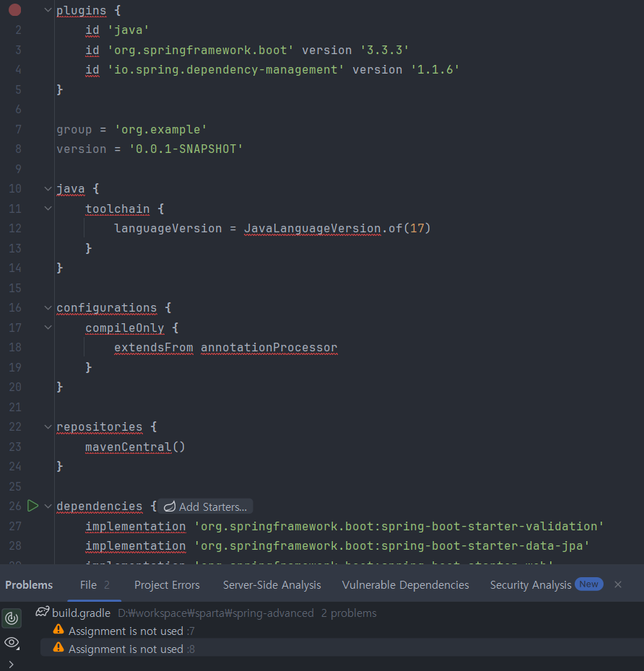Click '2 problems' count text
This screenshot has width=644, height=671.
(349, 613)
